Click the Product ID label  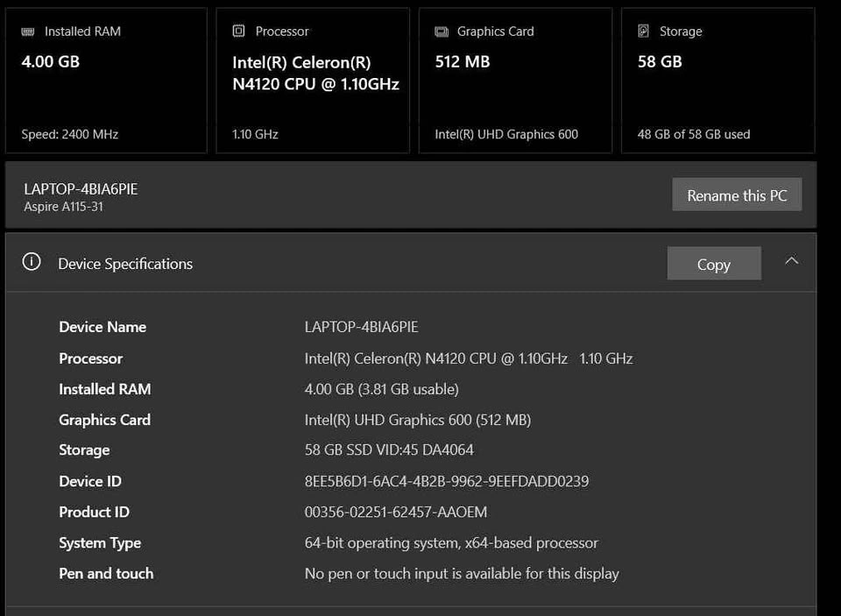coord(94,512)
